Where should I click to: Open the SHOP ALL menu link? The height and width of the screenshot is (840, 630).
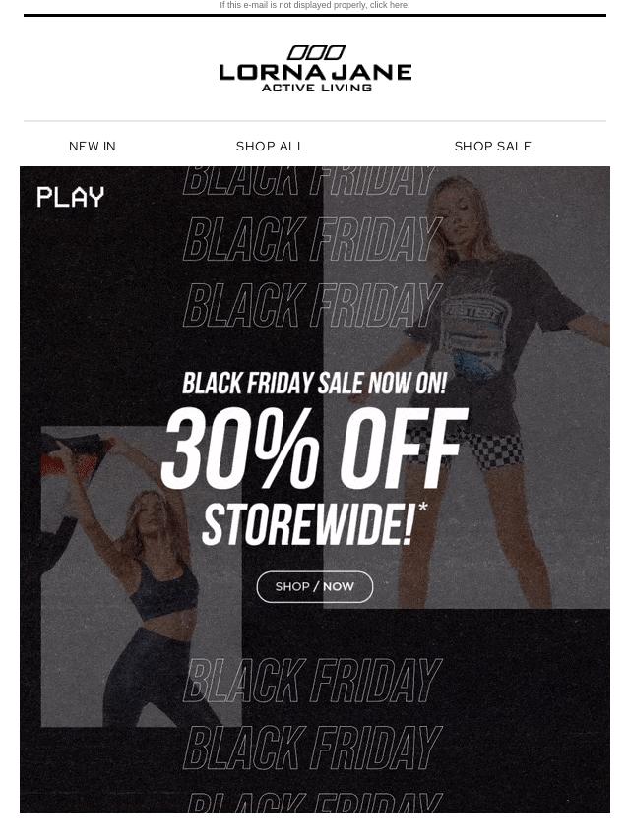271,147
